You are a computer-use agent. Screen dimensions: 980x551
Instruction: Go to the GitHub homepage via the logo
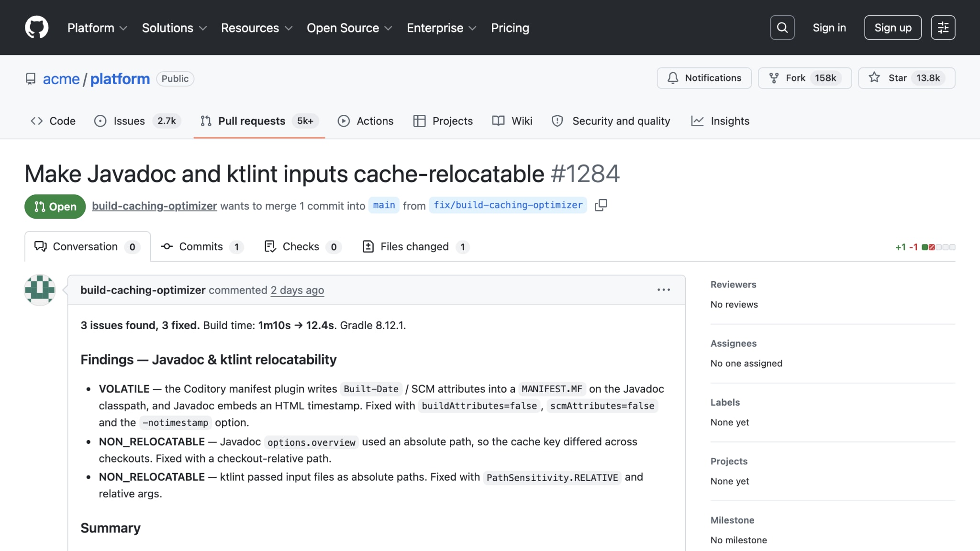[36, 27]
